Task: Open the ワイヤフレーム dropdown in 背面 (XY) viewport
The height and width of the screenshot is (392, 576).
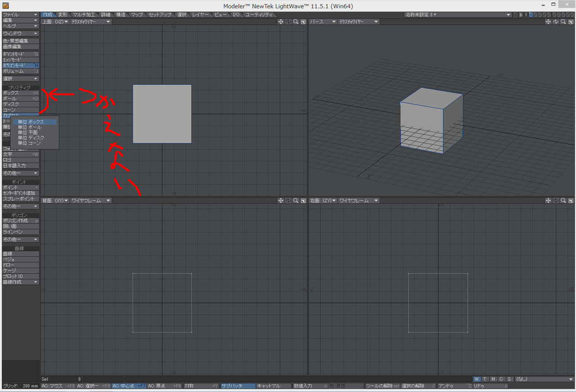Action: click(x=90, y=201)
